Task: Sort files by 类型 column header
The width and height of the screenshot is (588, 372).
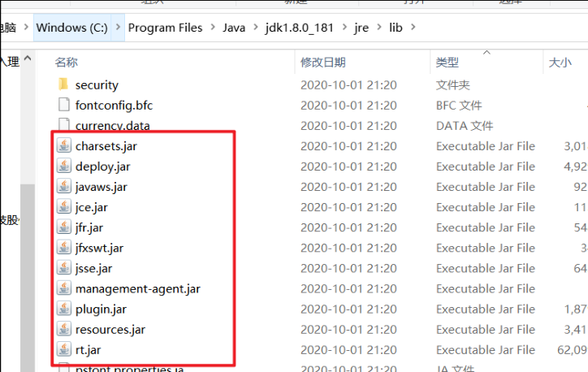Action: (x=447, y=62)
